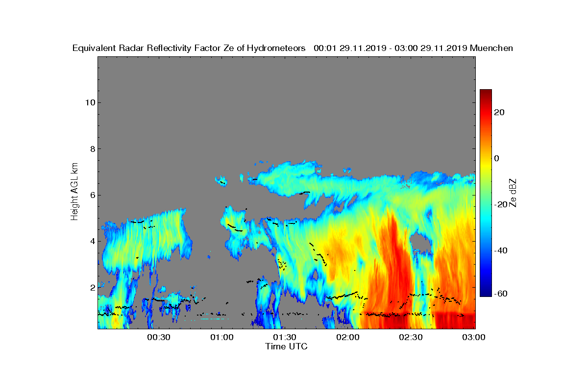Click the 02:30 time tick label
Viewport: 588px width, 392px height.
(411, 338)
